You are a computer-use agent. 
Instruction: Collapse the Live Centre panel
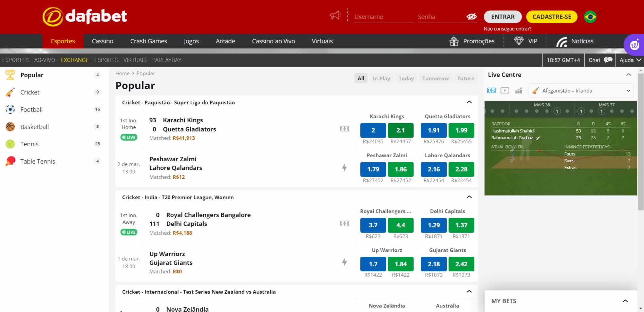(628, 75)
